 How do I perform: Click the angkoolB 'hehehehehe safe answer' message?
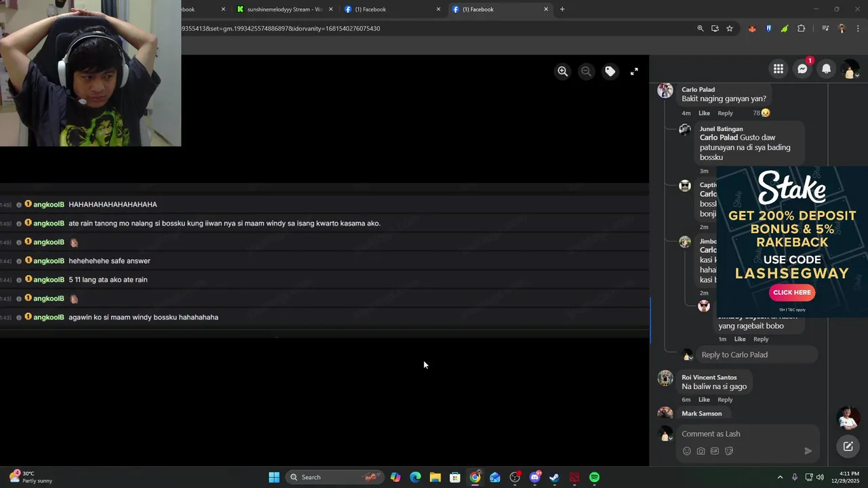click(x=109, y=261)
